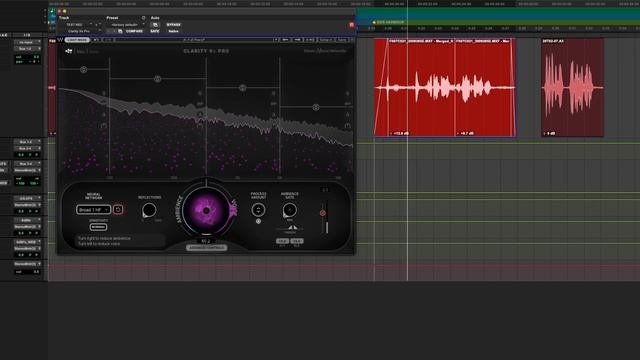This screenshot has width=640, height=360.
Task: Click the Ambience Gate width triangles control
Action: click(x=293, y=228)
